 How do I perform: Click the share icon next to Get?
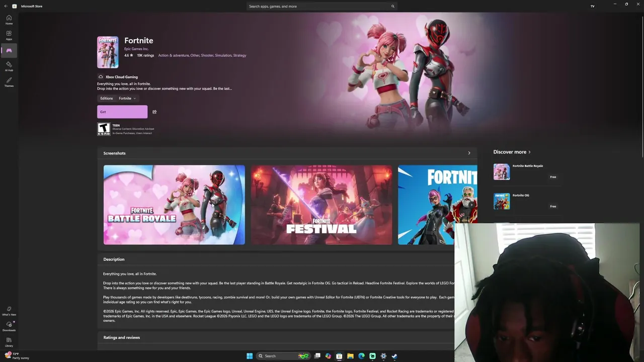pyautogui.click(x=154, y=112)
